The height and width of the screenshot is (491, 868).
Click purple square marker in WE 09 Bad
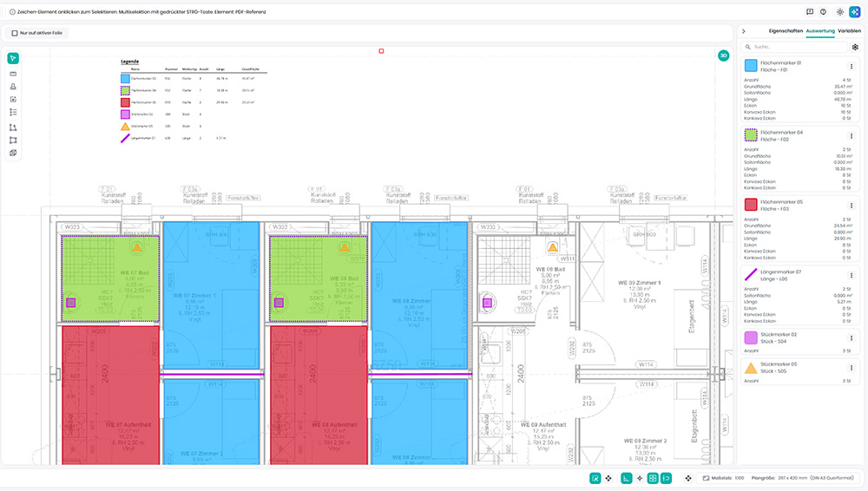point(487,303)
